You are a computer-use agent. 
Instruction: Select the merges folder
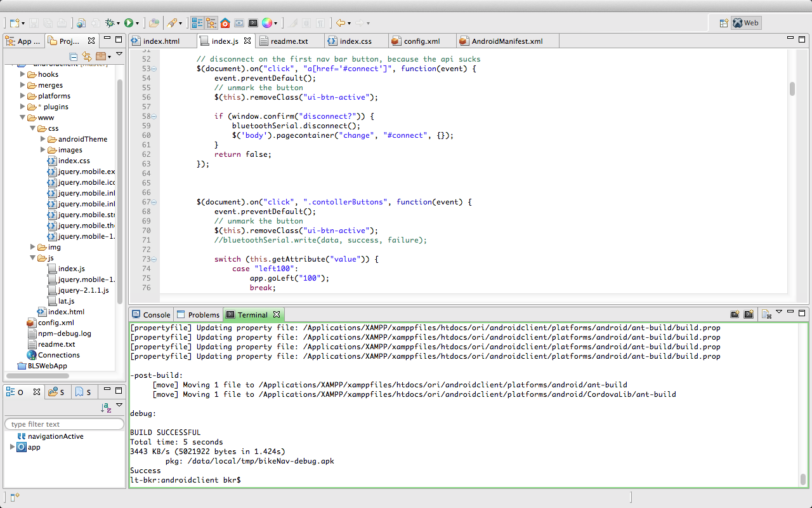45,85
